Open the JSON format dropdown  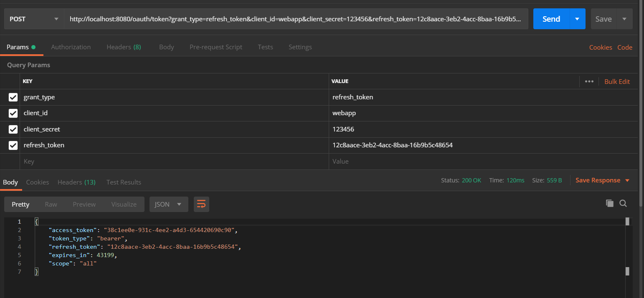pos(169,204)
